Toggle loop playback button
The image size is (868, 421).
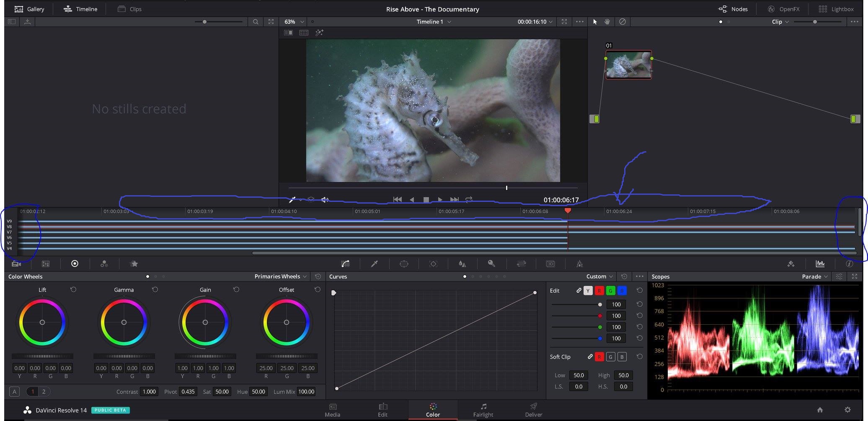[x=469, y=200]
